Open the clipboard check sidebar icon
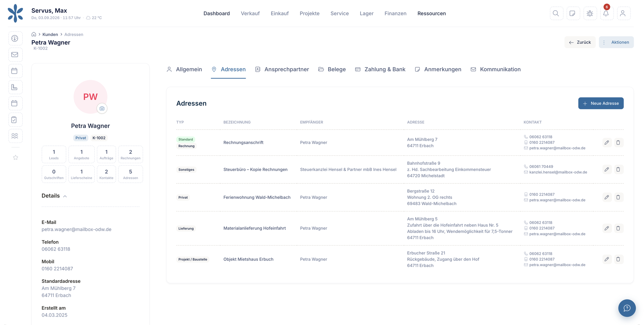 tap(15, 120)
